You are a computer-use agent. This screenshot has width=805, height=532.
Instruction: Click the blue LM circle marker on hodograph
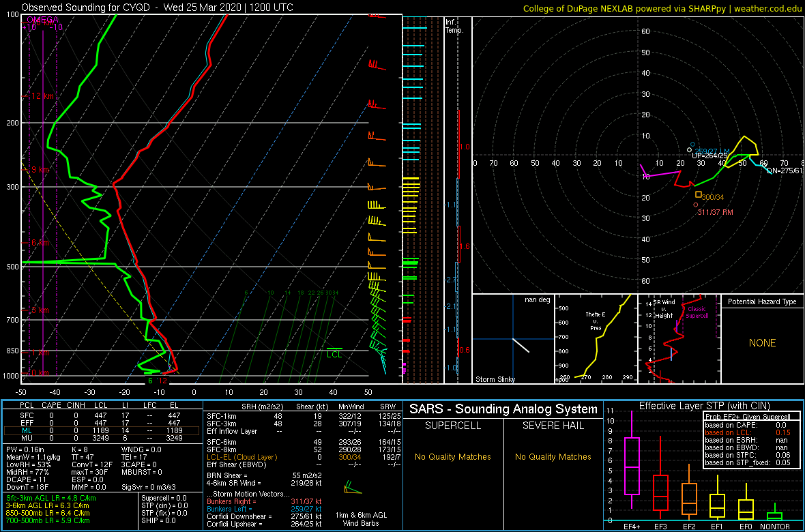692,145
